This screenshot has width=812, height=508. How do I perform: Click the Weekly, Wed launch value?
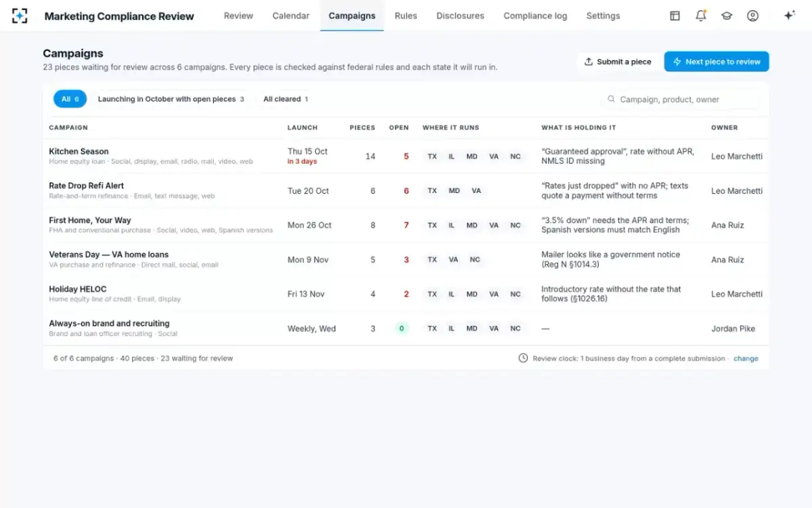(x=311, y=329)
